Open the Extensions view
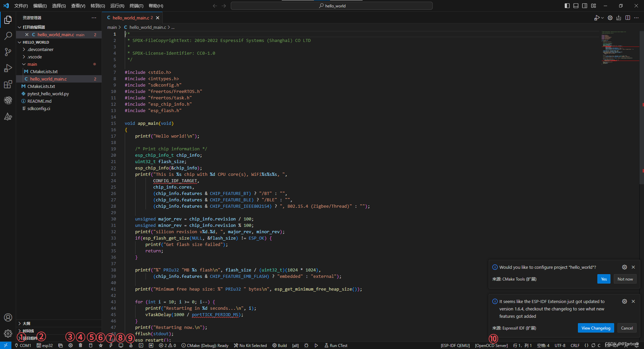The image size is (644, 349). [8, 84]
